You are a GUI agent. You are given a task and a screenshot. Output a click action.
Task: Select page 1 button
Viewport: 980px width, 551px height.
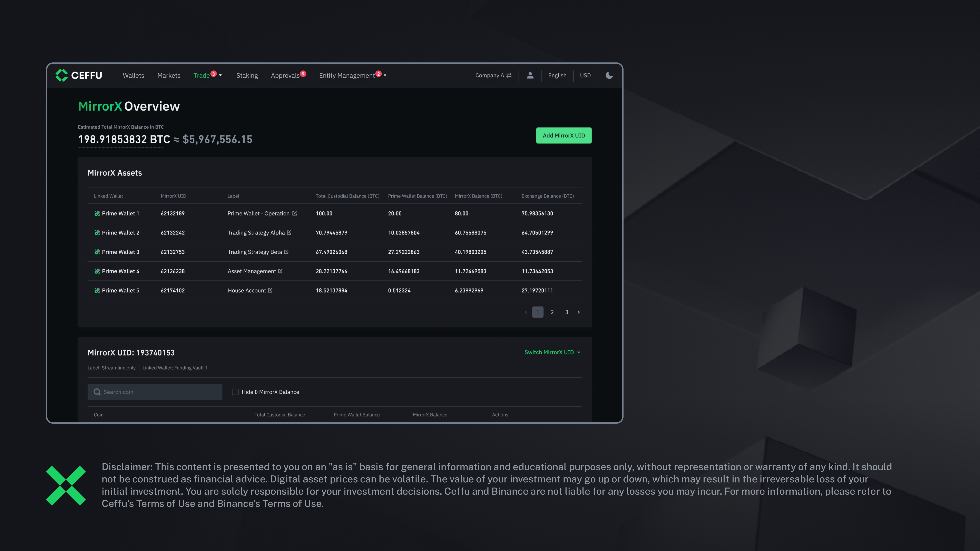coord(538,312)
